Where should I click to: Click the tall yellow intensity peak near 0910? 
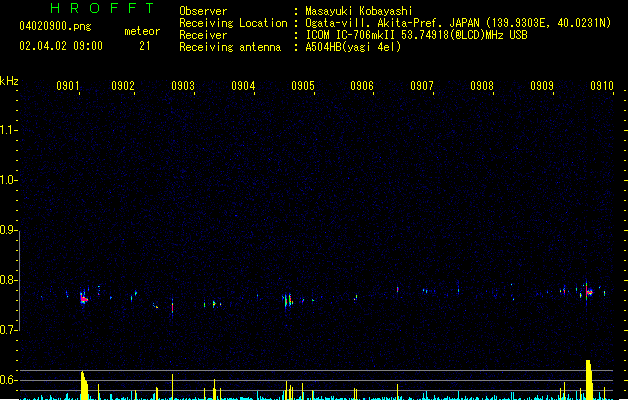point(589,380)
